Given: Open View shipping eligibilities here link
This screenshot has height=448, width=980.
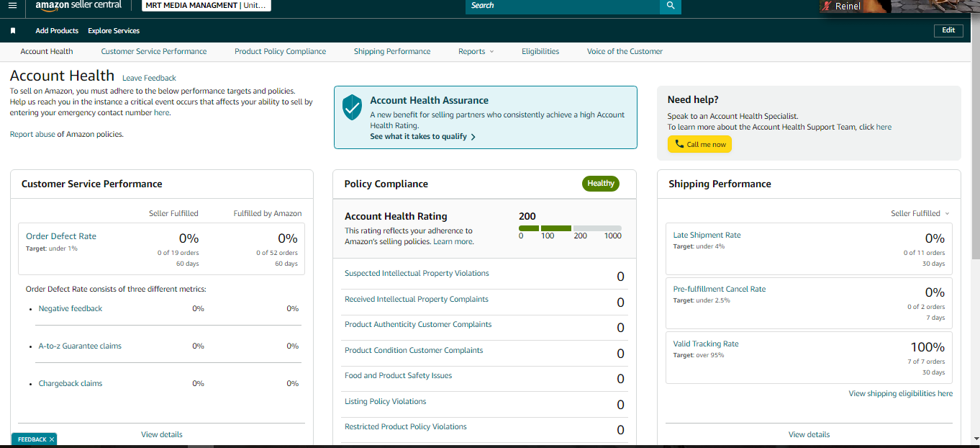Looking at the screenshot, I should coord(900,394).
